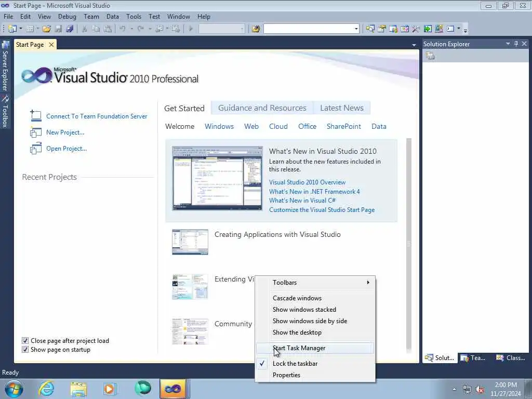Click the Start Debugging play icon
The width and height of the screenshot is (532, 399).
pos(191,29)
